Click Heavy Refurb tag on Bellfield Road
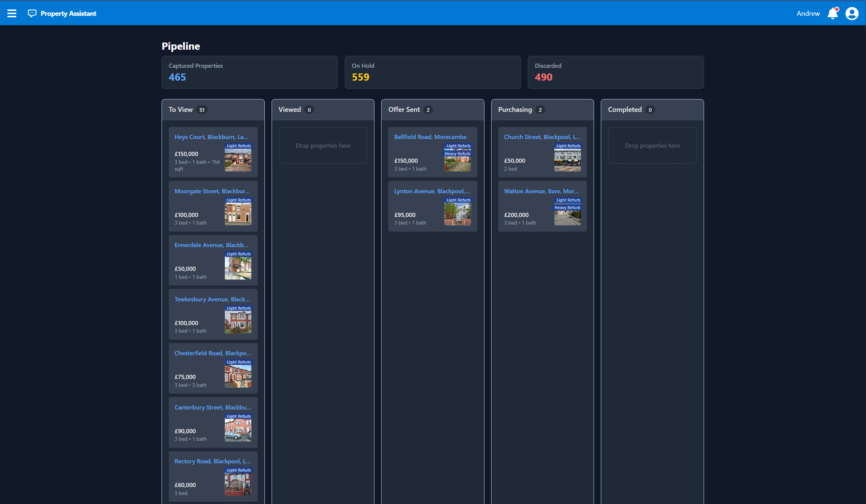 click(457, 154)
